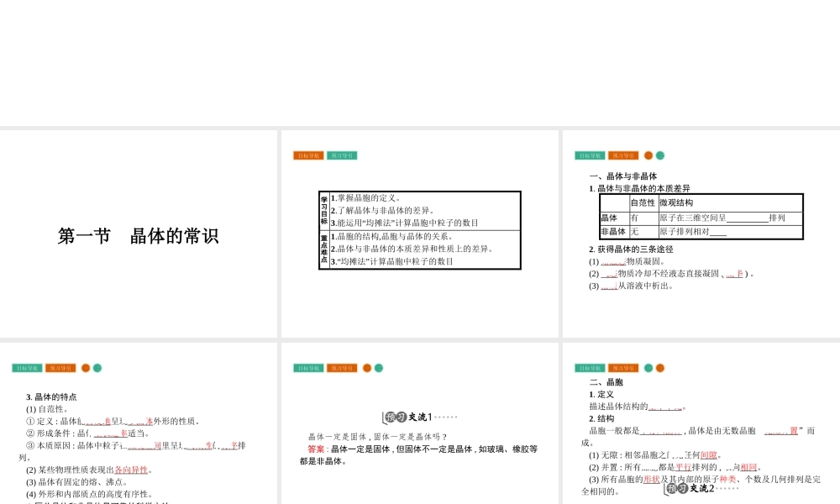This screenshot has width=840, height=504.
Task: Click the 目标导航 tab on the top-right slide
Action: coord(591,155)
